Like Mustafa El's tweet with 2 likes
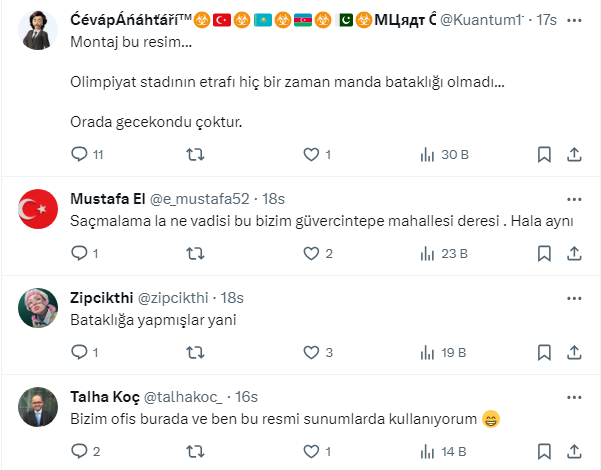The image size is (601, 470). pyautogui.click(x=311, y=253)
